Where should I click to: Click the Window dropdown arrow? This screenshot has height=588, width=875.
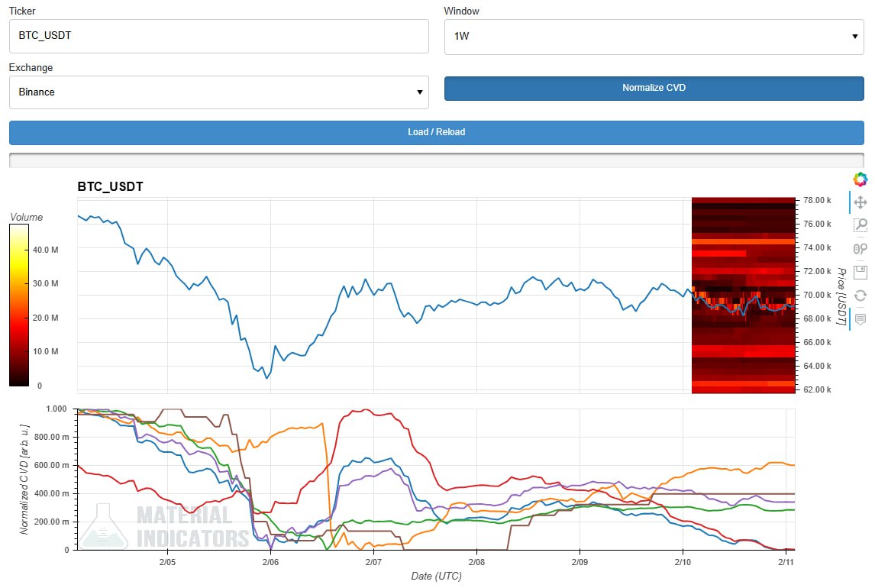click(854, 36)
